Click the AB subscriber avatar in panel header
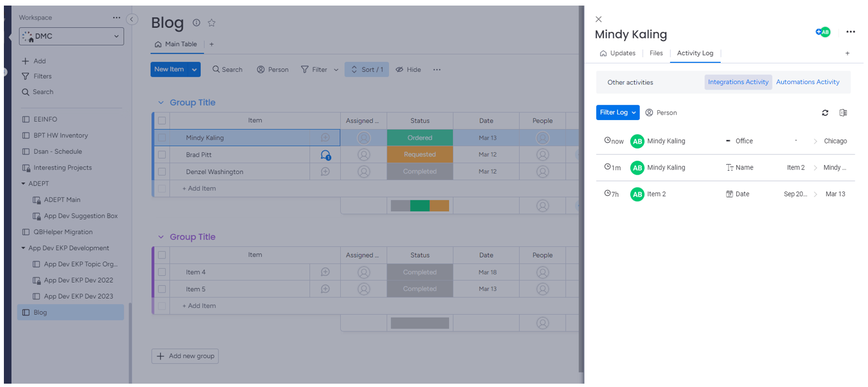This screenshot has width=868, height=387. pyautogui.click(x=825, y=32)
